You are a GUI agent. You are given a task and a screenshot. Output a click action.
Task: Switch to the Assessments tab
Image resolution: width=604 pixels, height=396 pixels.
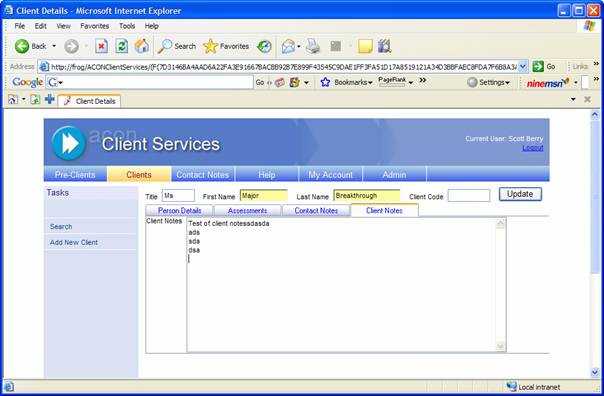[247, 211]
